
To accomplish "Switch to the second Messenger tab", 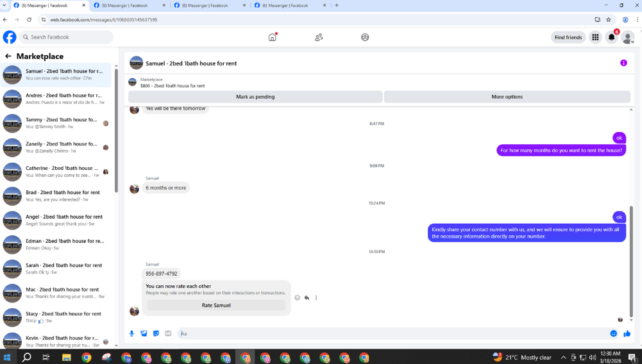I will pyautogui.click(x=130, y=5).
